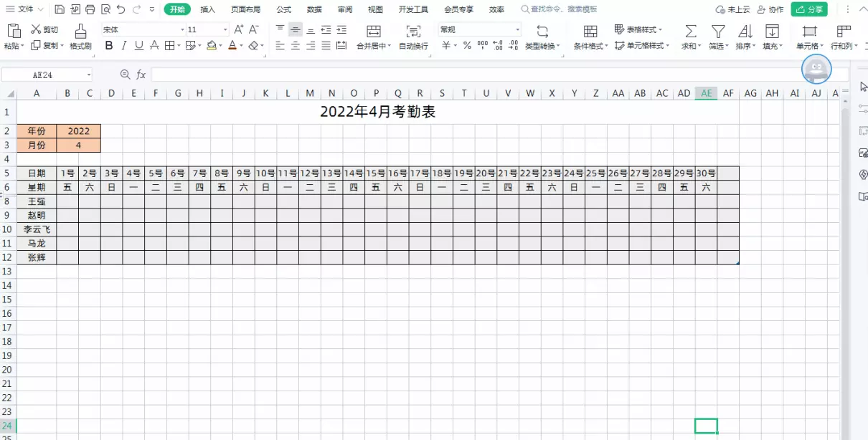Viewport: 868px width, 440px height.
Task: Click the fill color bucket swatch
Action: click(x=211, y=45)
